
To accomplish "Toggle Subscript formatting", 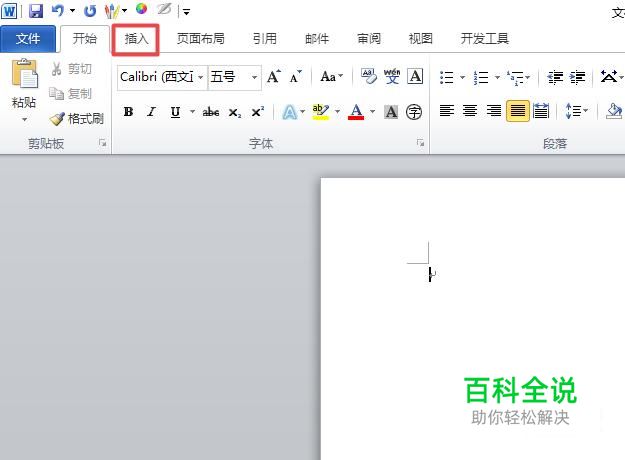I will tap(235, 112).
